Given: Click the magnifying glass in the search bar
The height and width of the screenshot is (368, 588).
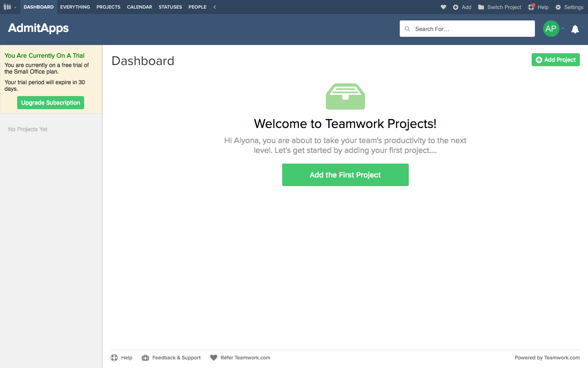Looking at the screenshot, I should click(407, 29).
